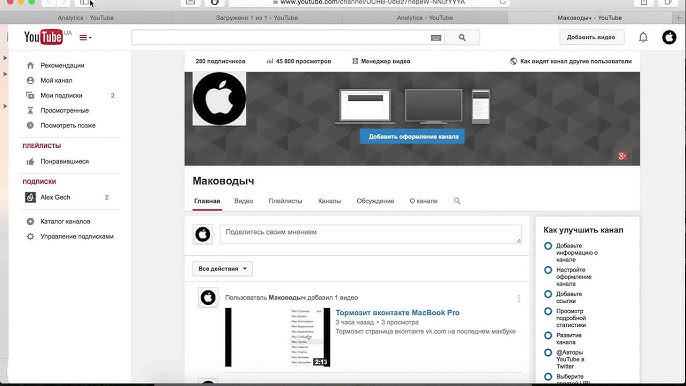Image resolution: width=686 pixels, height=386 pixels.
Task: Click the Google+ icon on banner
Action: tap(622, 156)
